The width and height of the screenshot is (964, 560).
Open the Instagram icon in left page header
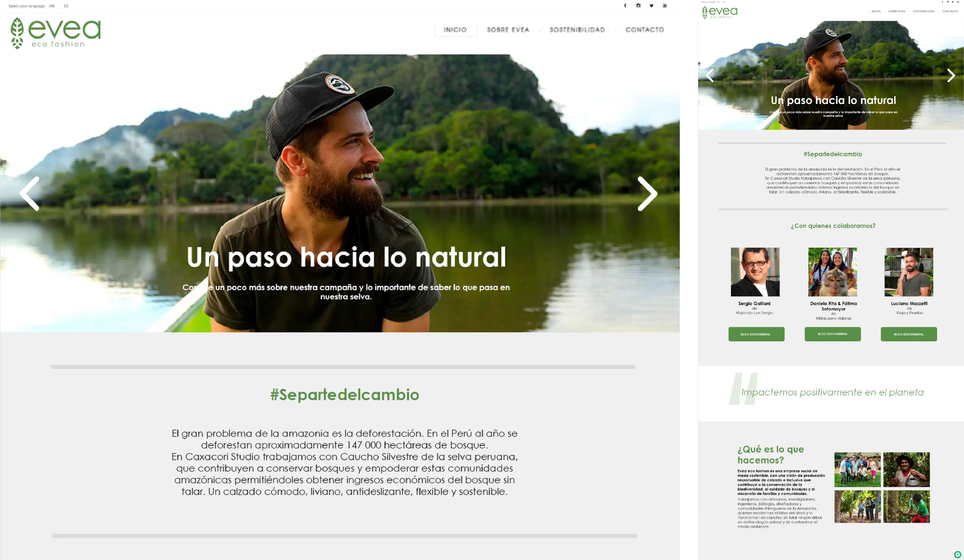(x=638, y=6)
